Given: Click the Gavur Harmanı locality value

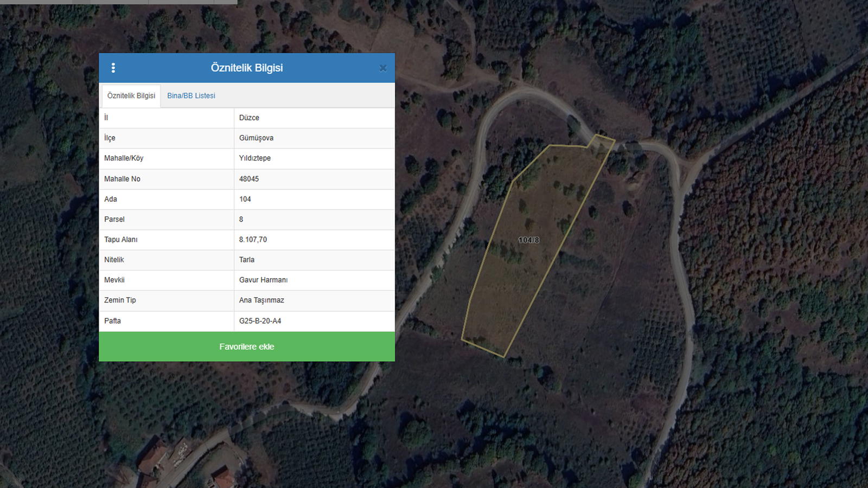Looking at the screenshot, I should tap(263, 280).
